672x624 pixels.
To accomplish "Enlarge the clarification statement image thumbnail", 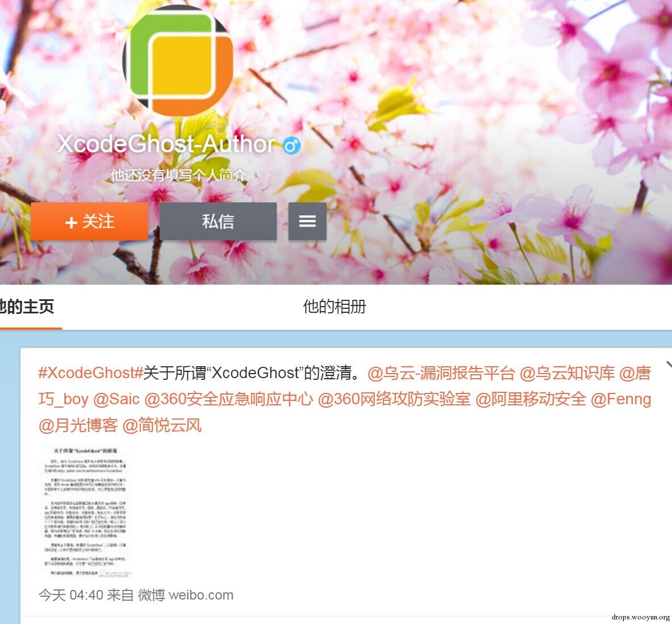I will pos(86,512).
